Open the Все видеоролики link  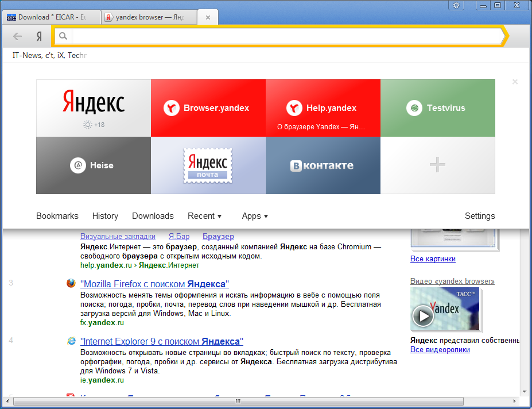(440, 350)
